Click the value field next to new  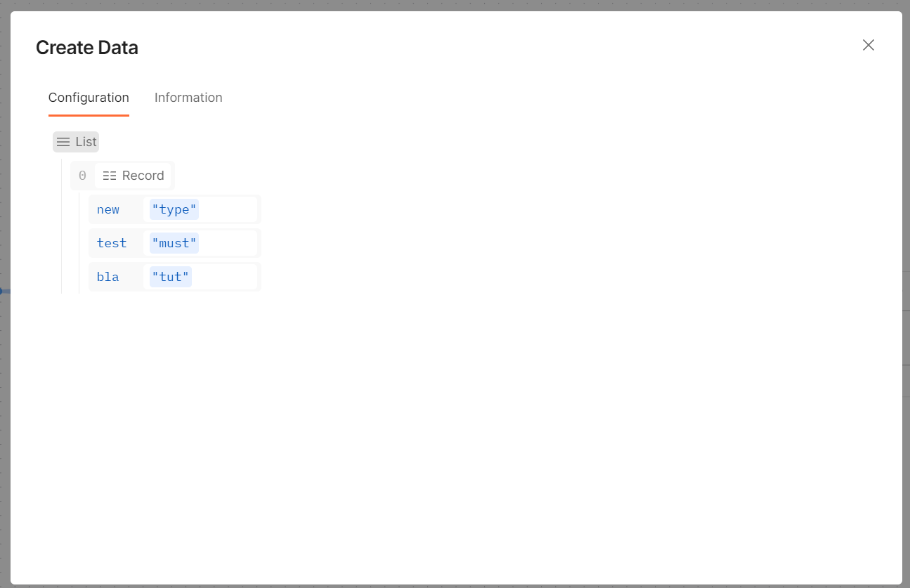[x=225, y=209]
